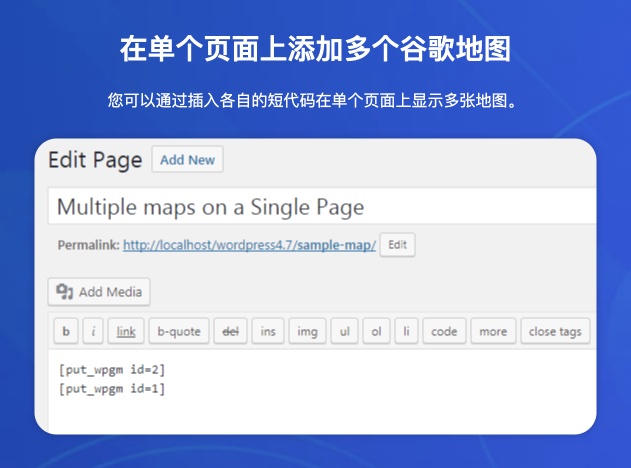Click the close tags button
Image resolution: width=631 pixels, height=468 pixels.
555,331
